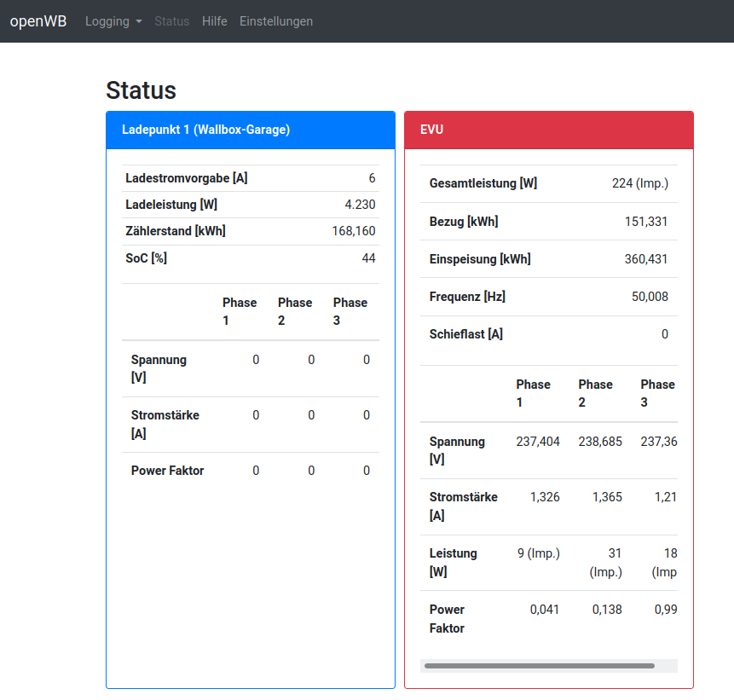
Task: Click the SoC [%] row label
Action: (146, 258)
